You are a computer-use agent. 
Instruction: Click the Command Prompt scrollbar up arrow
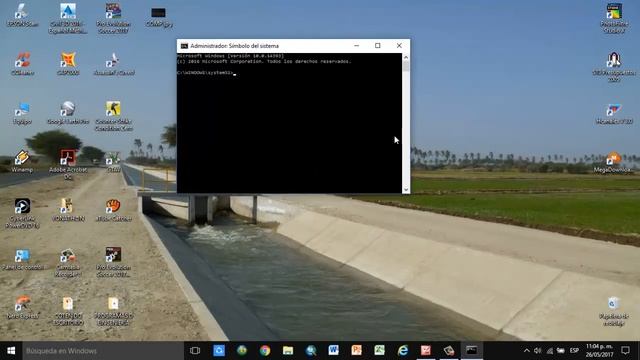coord(406,57)
